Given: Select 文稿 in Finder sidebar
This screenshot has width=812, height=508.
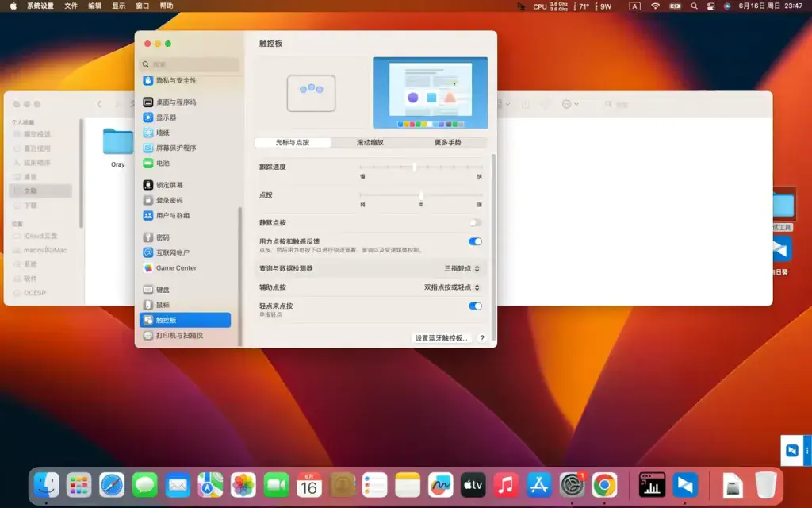Looking at the screenshot, I should point(40,190).
